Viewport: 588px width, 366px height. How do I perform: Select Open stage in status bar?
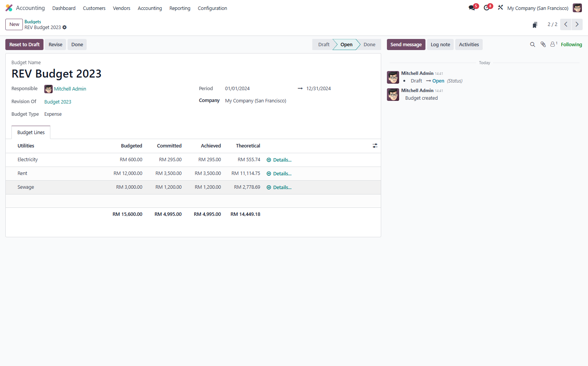pos(346,45)
